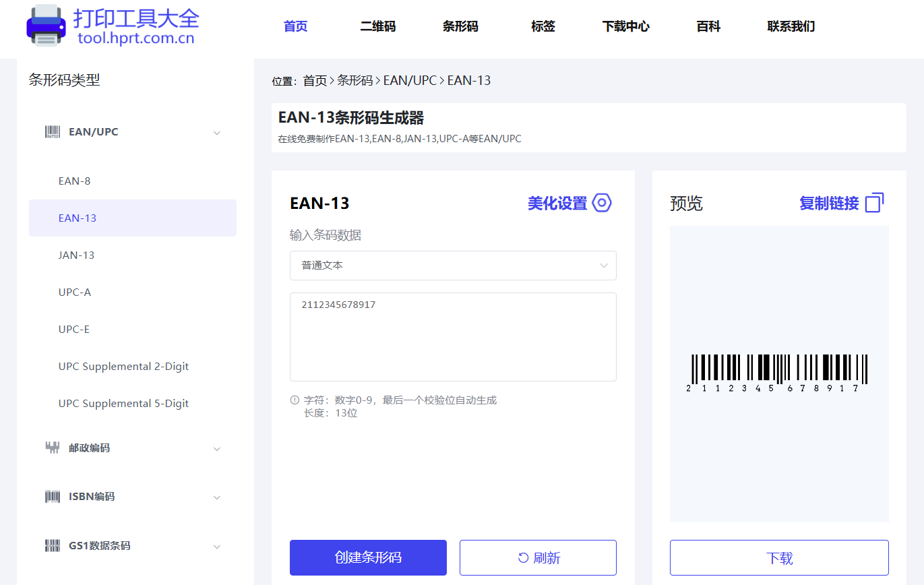
Task: Click the 输入条码数据 label
Action: click(326, 235)
